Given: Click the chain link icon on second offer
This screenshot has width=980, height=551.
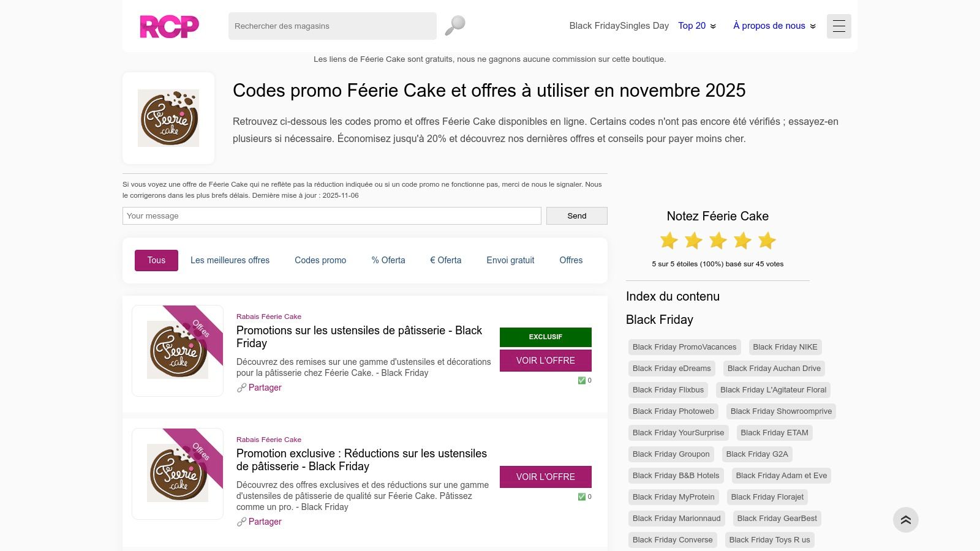Looking at the screenshot, I should (x=242, y=522).
